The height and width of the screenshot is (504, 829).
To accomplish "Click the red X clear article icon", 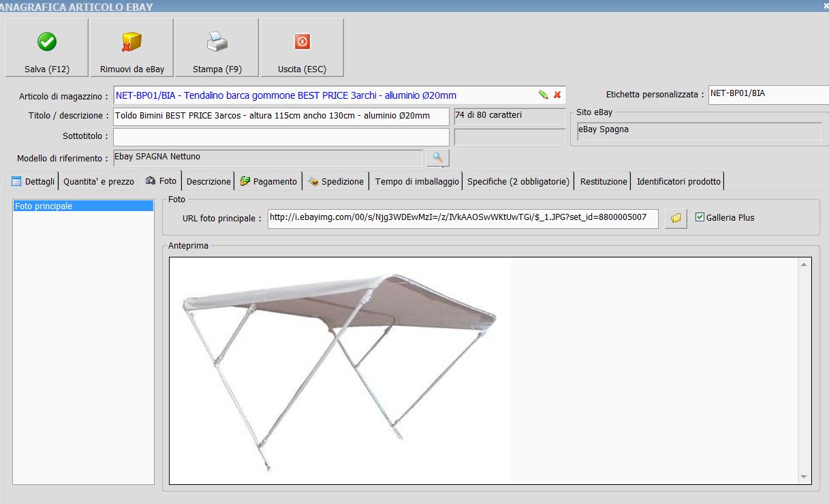I will tap(557, 95).
